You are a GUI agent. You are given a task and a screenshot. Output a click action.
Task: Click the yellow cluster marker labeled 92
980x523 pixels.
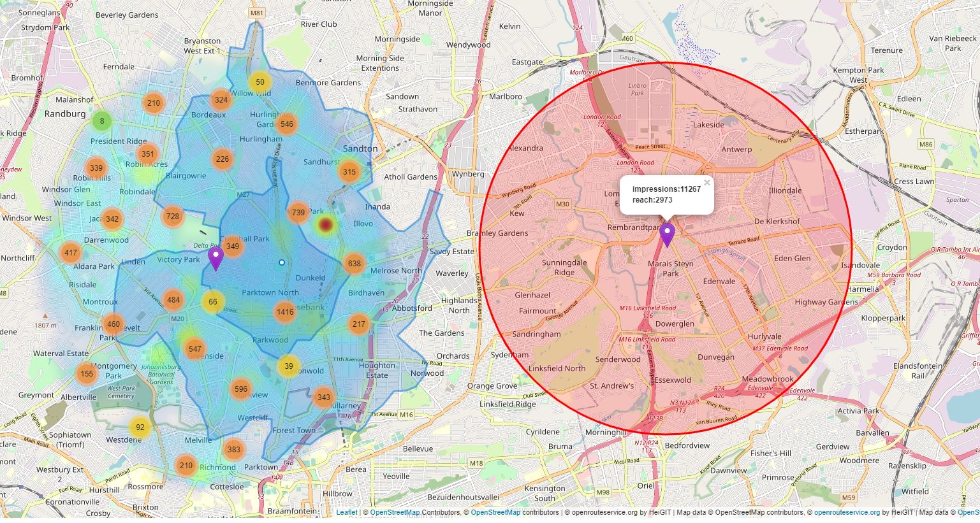(140, 427)
